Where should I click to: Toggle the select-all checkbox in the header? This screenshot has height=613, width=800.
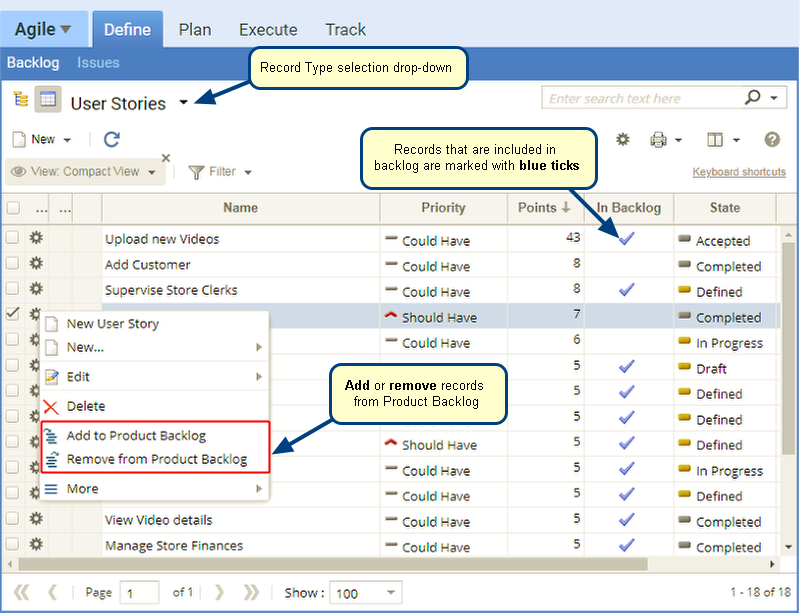tap(13, 208)
